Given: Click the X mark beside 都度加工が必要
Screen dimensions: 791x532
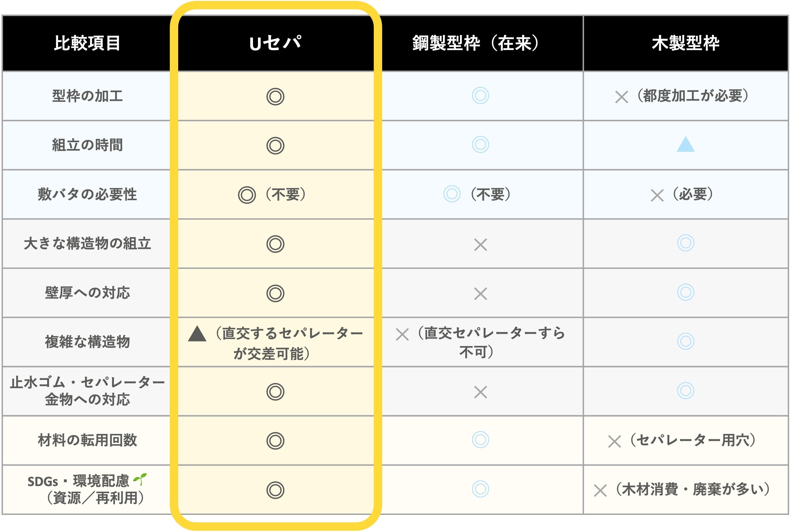Looking at the screenshot, I should tap(621, 97).
